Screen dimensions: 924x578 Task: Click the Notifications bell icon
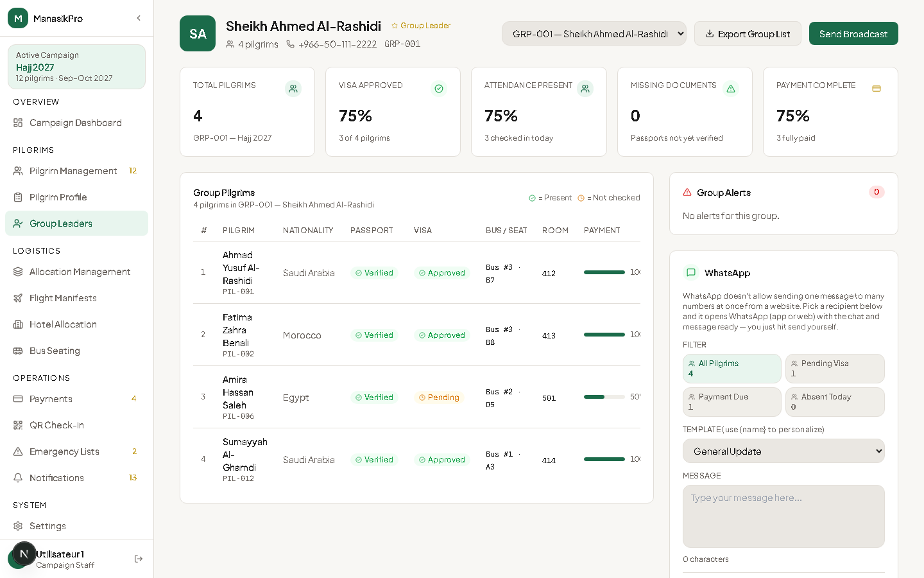pos(18,478)
